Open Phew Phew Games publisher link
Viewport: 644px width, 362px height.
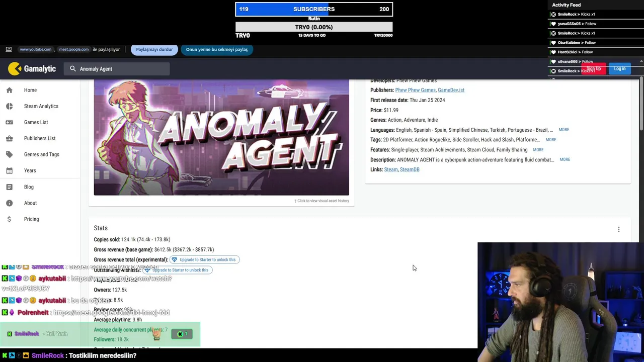click(x=415, y=90)
